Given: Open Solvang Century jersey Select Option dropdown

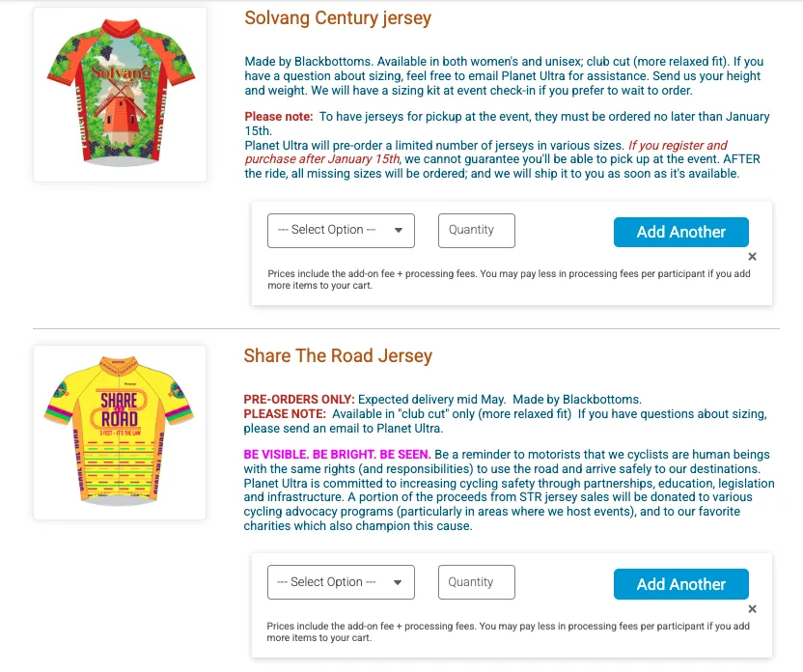Looking at the screenshot, I should pyautogui.click(x=341, y=231).
